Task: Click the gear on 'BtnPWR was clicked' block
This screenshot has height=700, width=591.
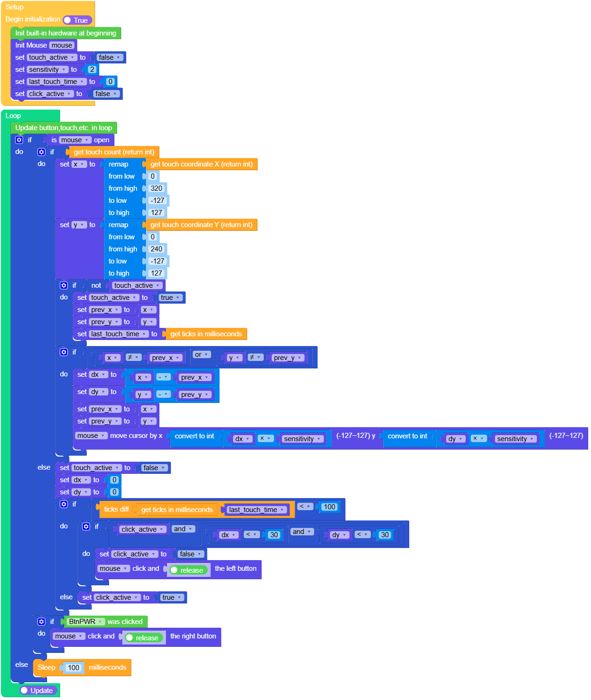Action: pos(41,621)
